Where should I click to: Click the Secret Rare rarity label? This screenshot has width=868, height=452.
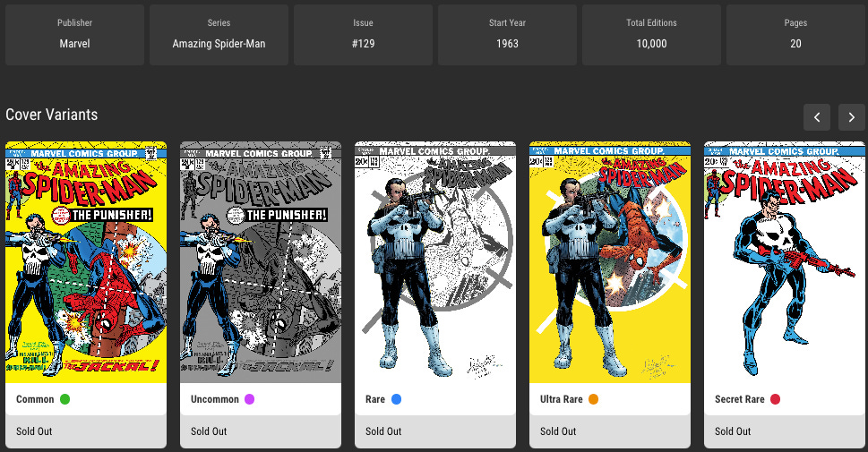740,399
